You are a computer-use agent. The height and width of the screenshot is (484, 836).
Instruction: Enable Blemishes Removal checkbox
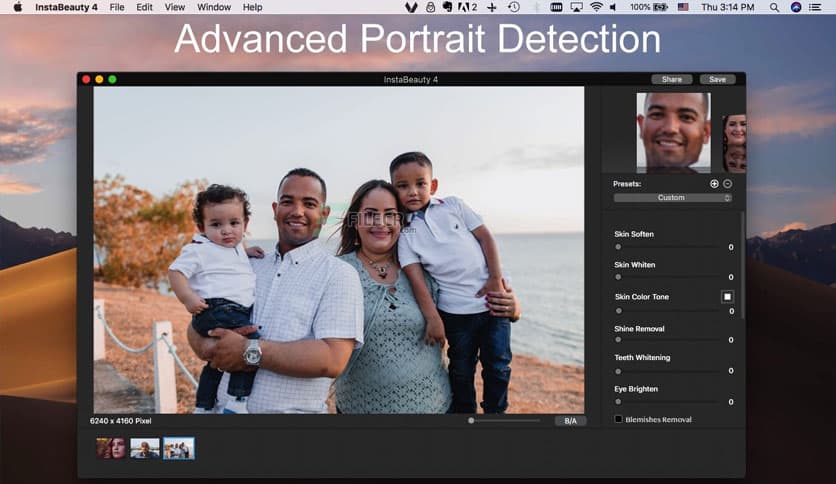618,419
